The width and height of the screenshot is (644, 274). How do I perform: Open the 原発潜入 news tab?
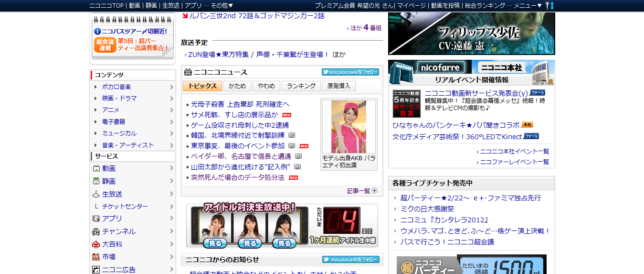339,86
